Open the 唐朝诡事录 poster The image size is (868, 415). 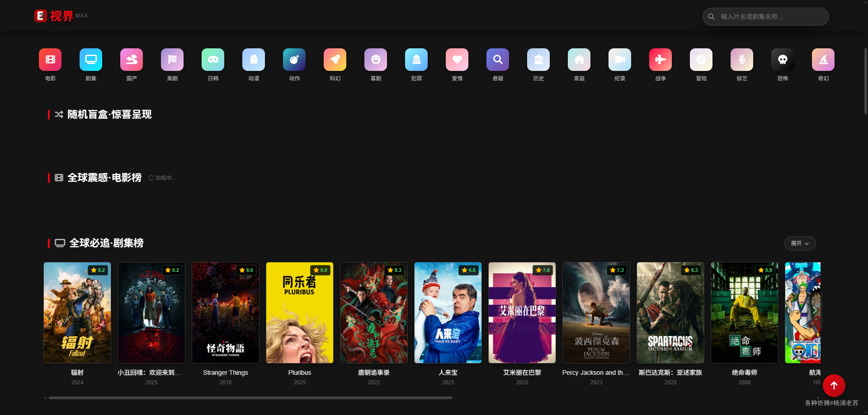click(x=374, y=313)
